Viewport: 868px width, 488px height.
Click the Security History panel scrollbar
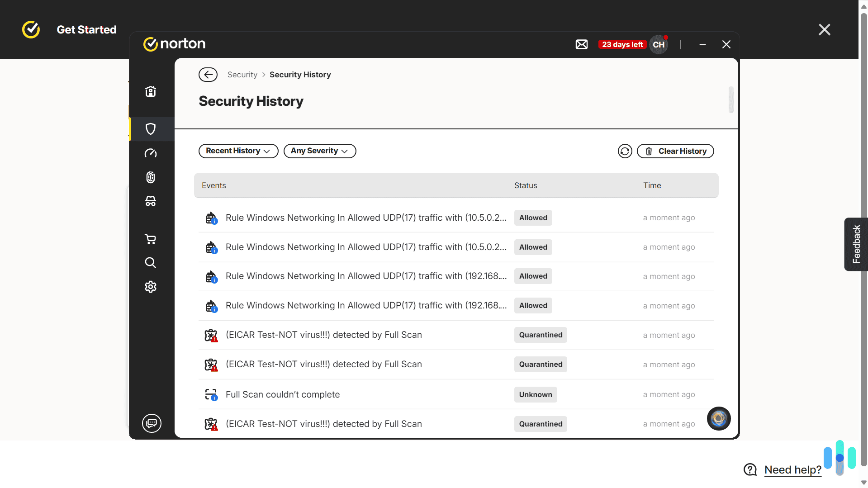coord(731,99)
